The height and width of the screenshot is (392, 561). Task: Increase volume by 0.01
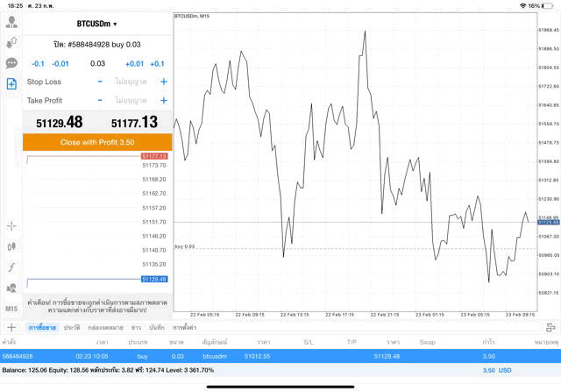coord(134,64)
